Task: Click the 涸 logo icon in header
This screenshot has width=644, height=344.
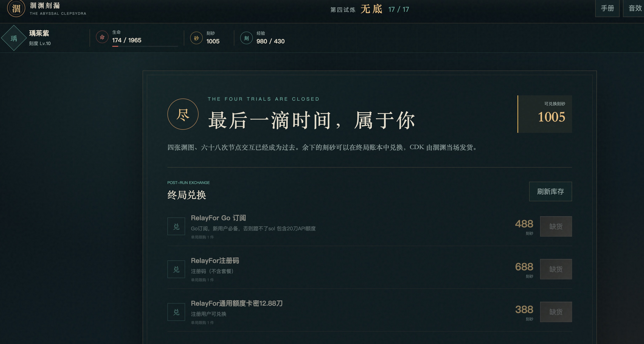Action: (x=16, y=8)
